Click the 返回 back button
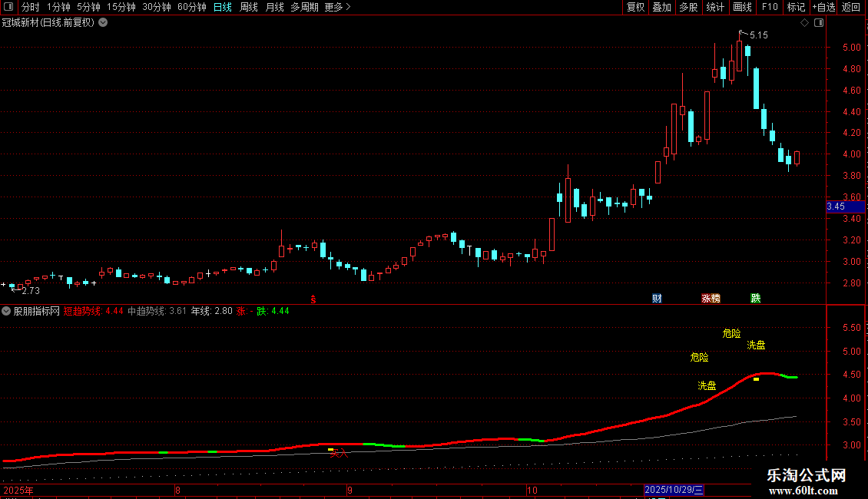 coord(851,7)
